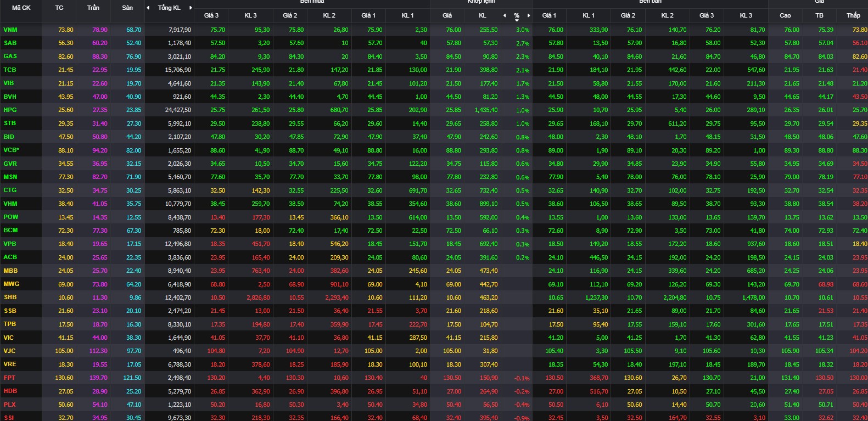Click the TB column header
The height and width of the screenshot is (421, 868).
pos(820,15)
